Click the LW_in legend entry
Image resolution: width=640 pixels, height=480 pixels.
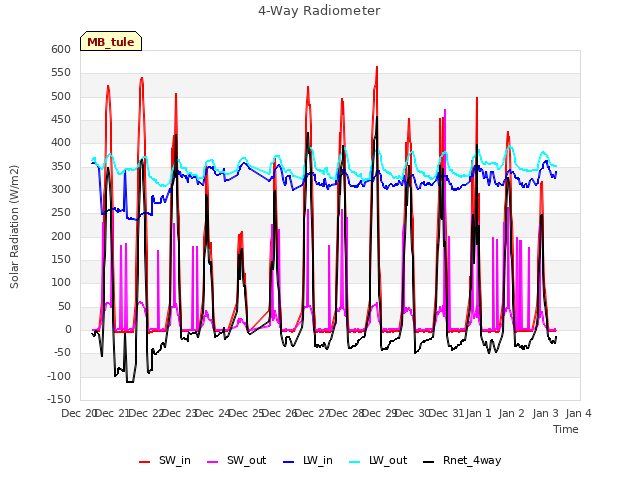click(x=308, y=460)
